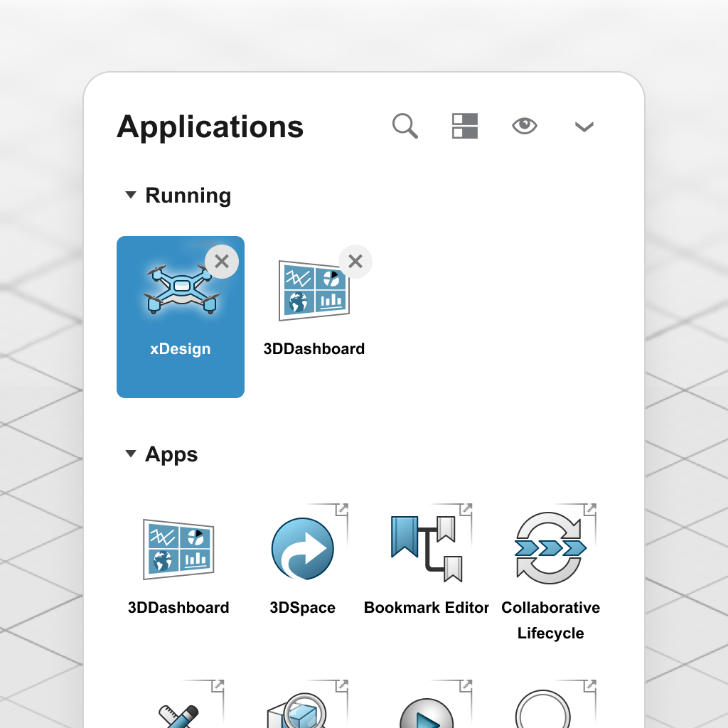Open the Bookmark Editor app

pos(427,549)
